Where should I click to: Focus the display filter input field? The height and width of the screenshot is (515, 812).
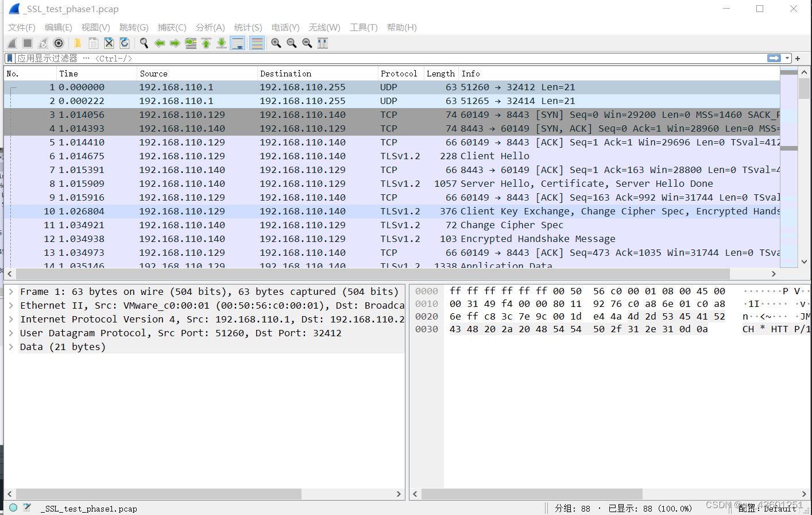pos(390,58)
